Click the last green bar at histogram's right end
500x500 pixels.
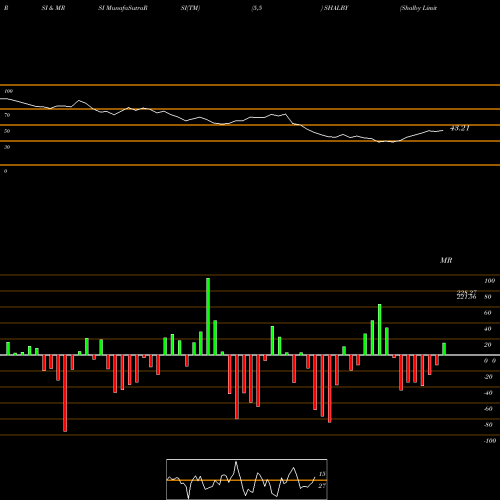(x=444, y=349)
